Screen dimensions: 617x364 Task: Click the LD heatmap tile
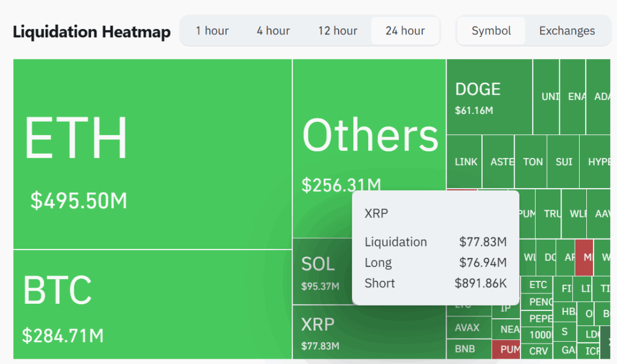point(588,334)
